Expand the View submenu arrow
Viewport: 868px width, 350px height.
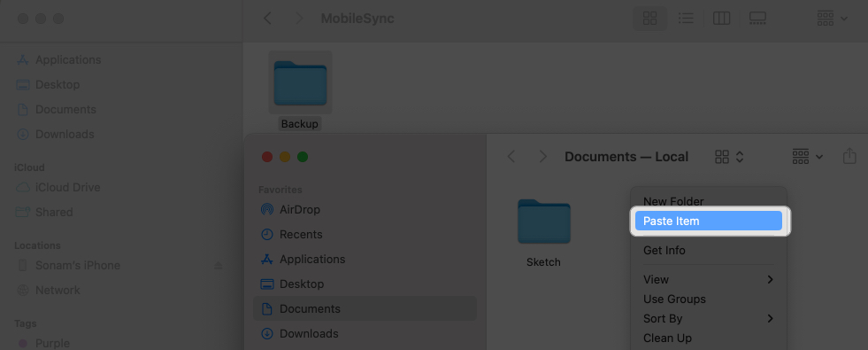click(770, 279)
